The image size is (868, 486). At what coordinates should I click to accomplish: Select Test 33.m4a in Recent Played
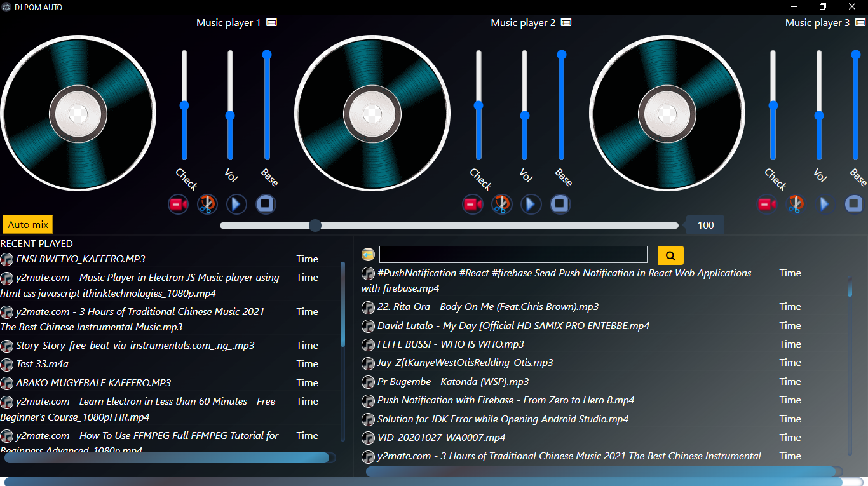tap(42, 364)
